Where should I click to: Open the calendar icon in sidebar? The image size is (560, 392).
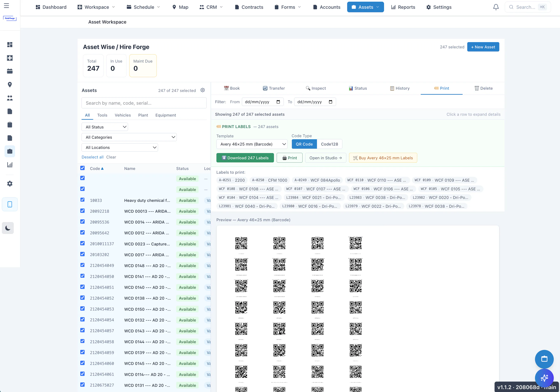click(10, 71)
